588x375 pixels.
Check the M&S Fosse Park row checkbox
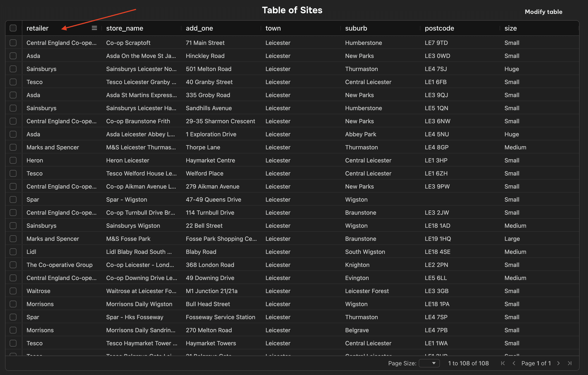[x=13, y=238]
